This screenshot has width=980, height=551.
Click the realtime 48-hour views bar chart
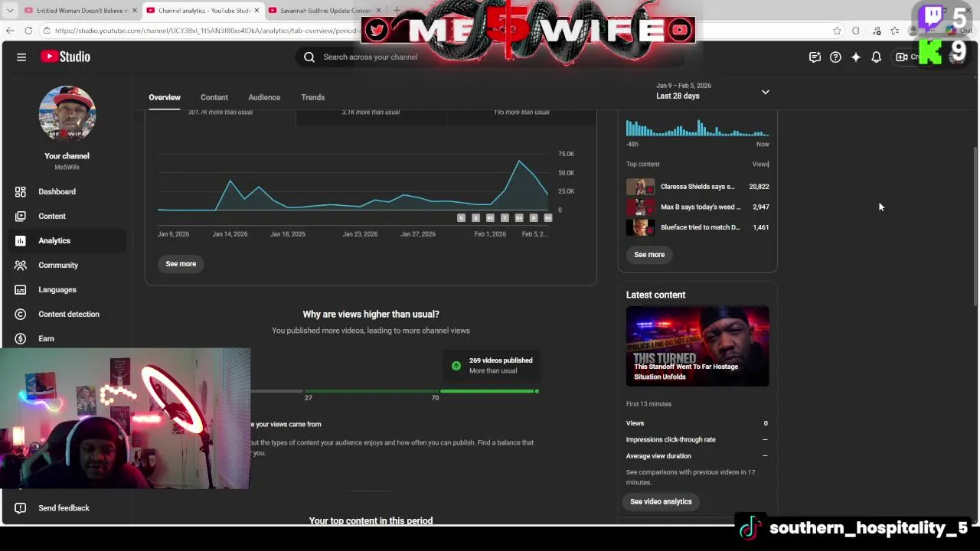(697, 128)
